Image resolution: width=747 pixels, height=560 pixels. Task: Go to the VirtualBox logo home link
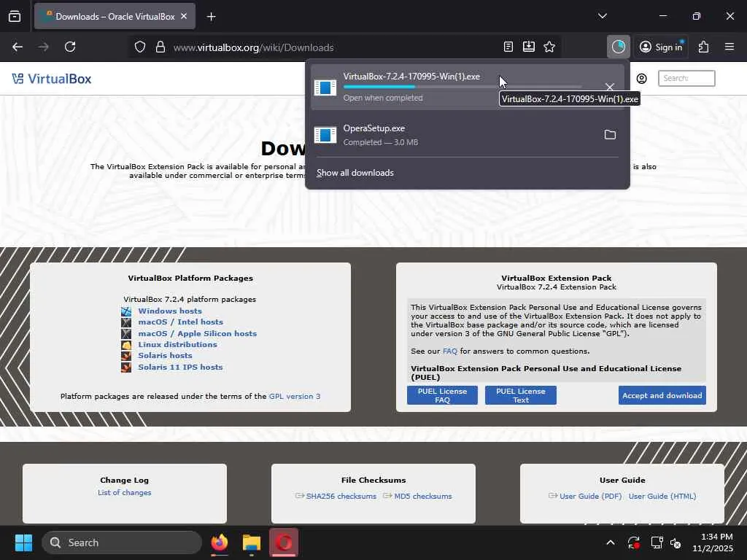click(52, 79)
